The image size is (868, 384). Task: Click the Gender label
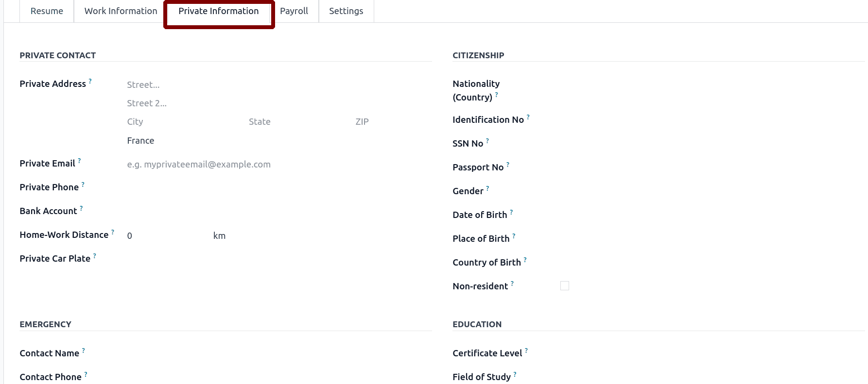(468, 191)
